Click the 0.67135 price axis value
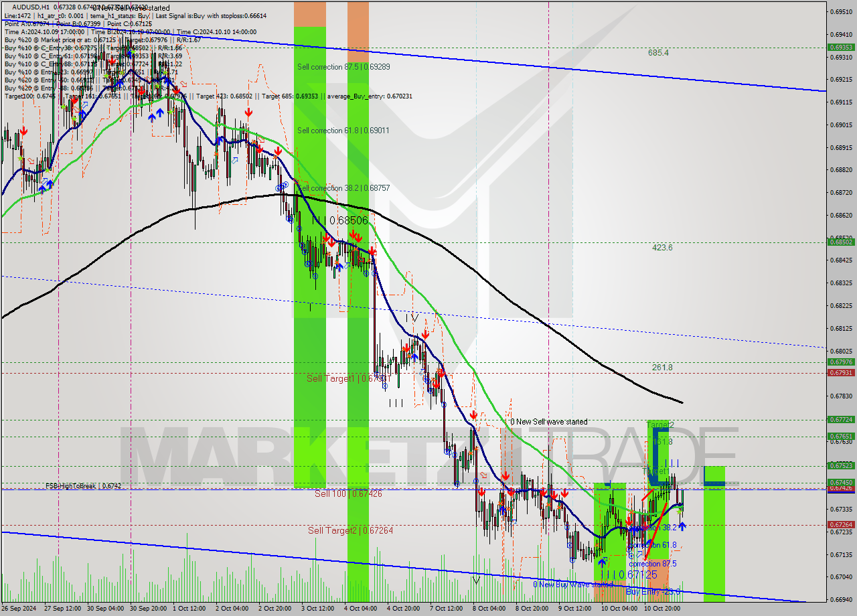This screenshot has height=616, width=857. point(841,555)
